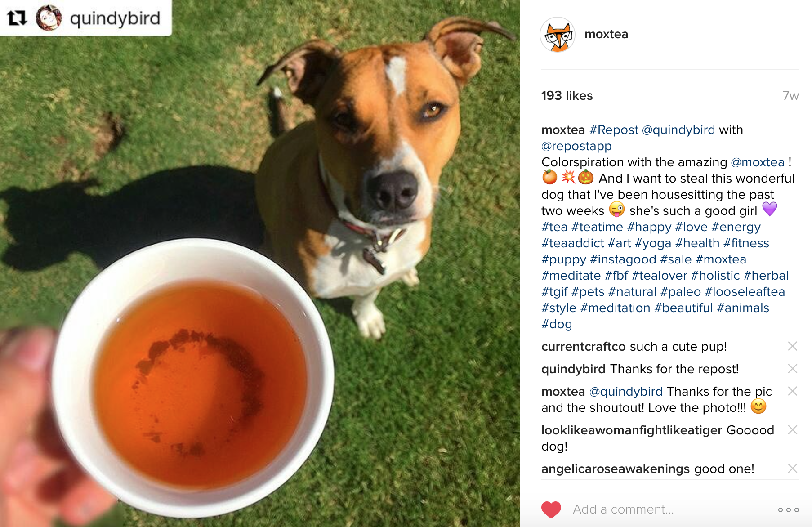The image size is (812, 527).
Task: Open the moxtea username in header
Action: 606,34
